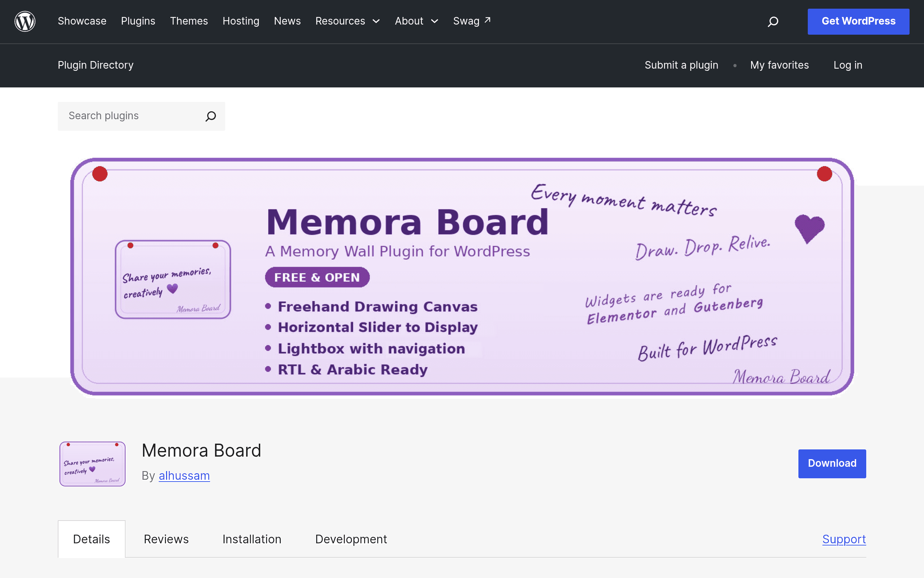
Task: Open the Themes section
Action: point(189,21)
